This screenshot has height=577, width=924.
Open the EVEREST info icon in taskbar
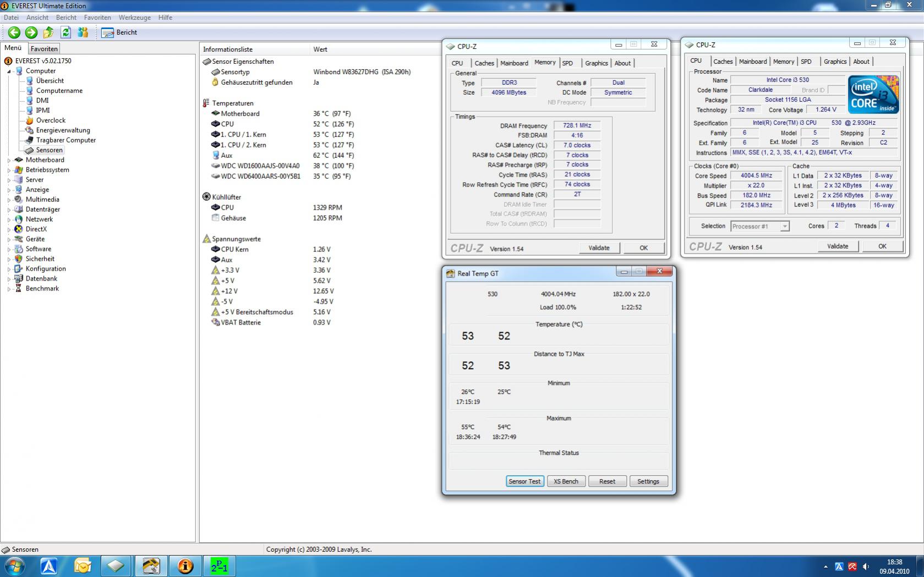pos(185,566)
